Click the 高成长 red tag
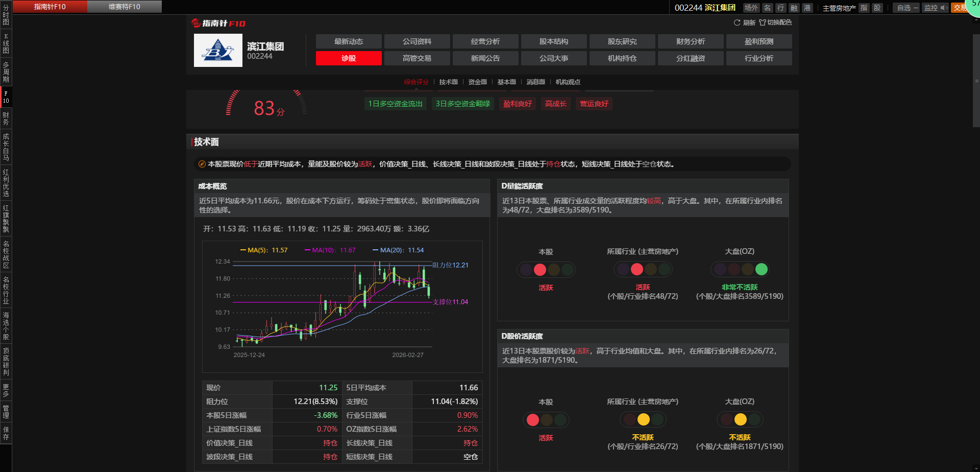 click(x=556, y=104)
